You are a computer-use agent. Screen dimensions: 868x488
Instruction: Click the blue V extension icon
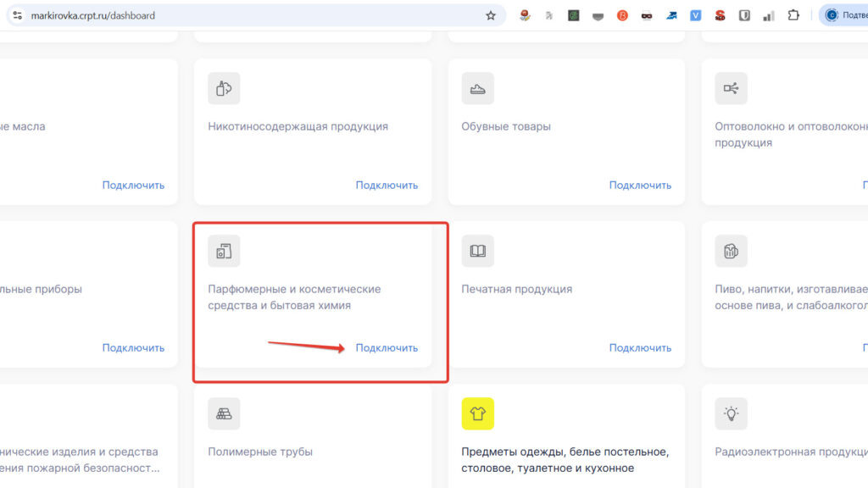(695, 14)
